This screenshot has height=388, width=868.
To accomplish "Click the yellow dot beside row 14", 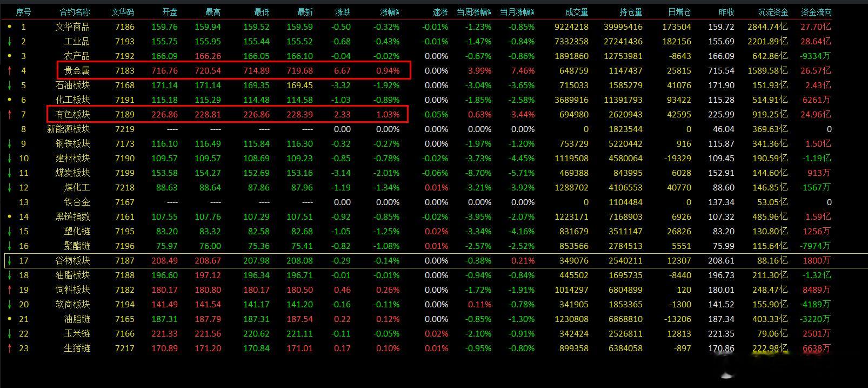I will (x=9, y=216).
